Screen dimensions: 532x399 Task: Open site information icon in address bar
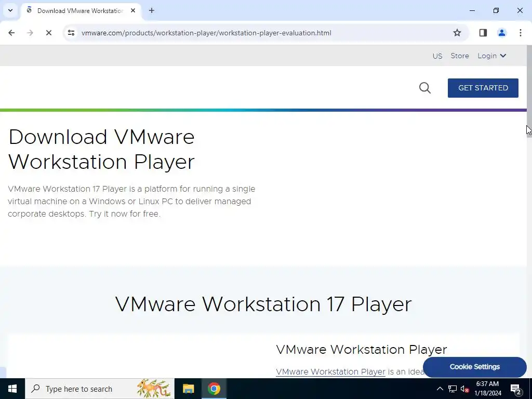(71, 33)
